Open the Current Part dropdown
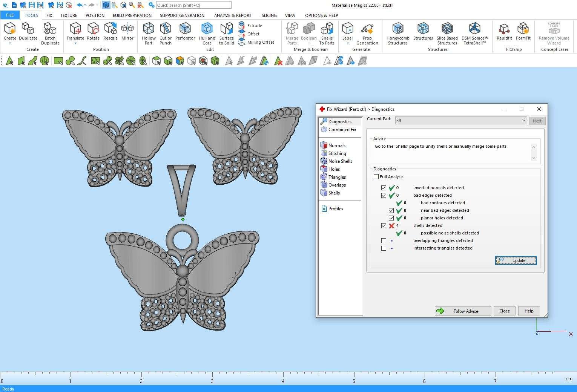The width and height of the screenshot is (577, 392). coord(523,121)
